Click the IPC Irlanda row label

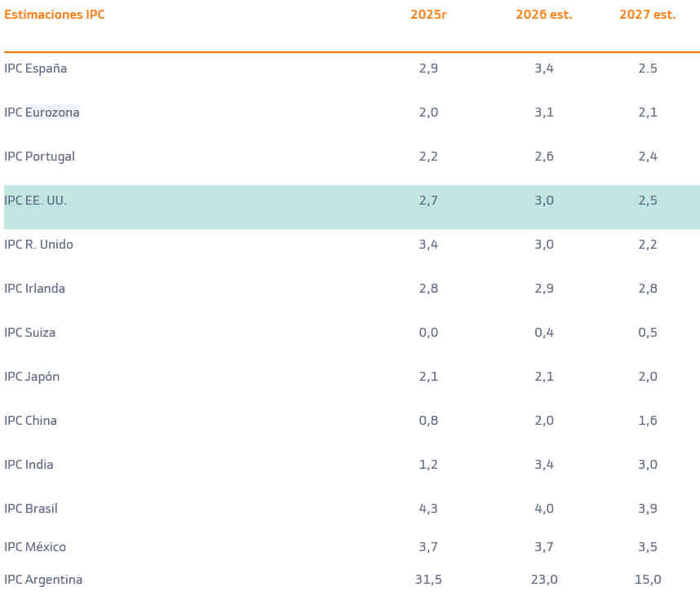34,289
